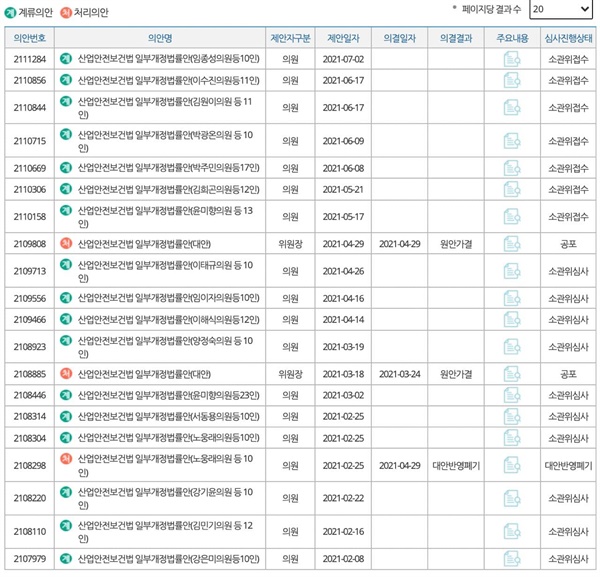Open summary icon for bill 2108220

[x=512, y=498]
